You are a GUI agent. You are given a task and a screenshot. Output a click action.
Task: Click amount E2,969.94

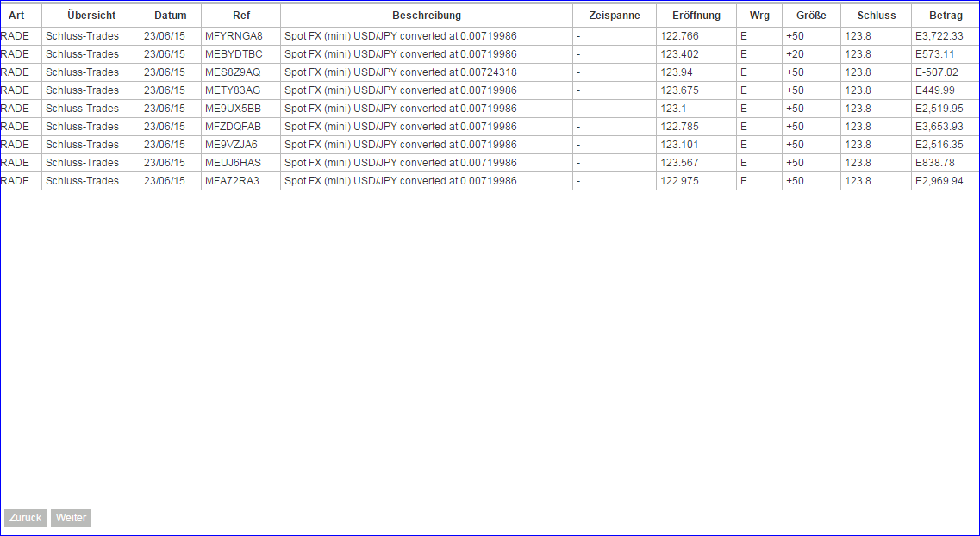point(939,181)
